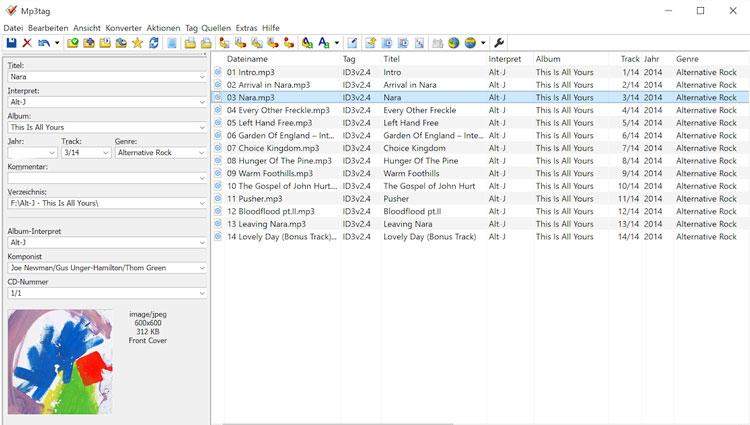Click the yellow star favorites icon
The image size is (750, 425).
pyautogui.click(x=138, y=43)
